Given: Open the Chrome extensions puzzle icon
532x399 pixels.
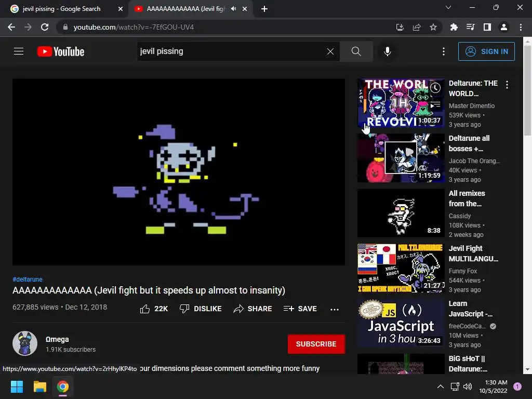Looking at the screenshot, I should [454, 27].
